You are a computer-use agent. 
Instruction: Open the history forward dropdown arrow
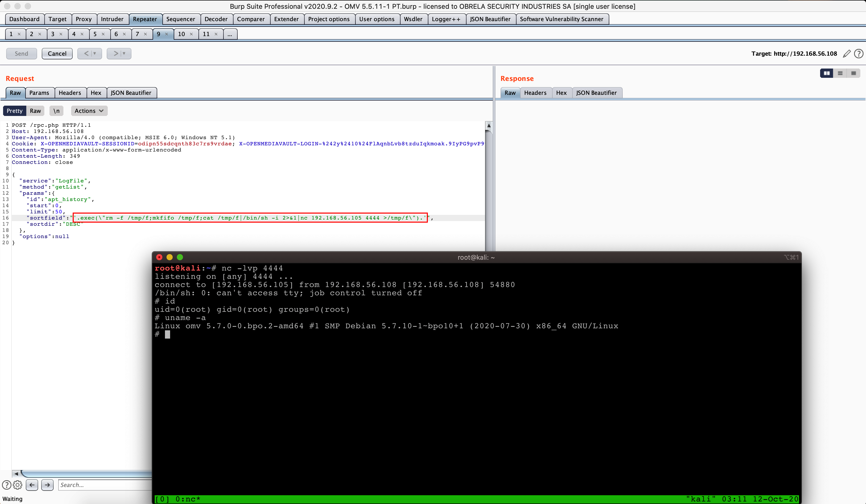click(124, 54)
